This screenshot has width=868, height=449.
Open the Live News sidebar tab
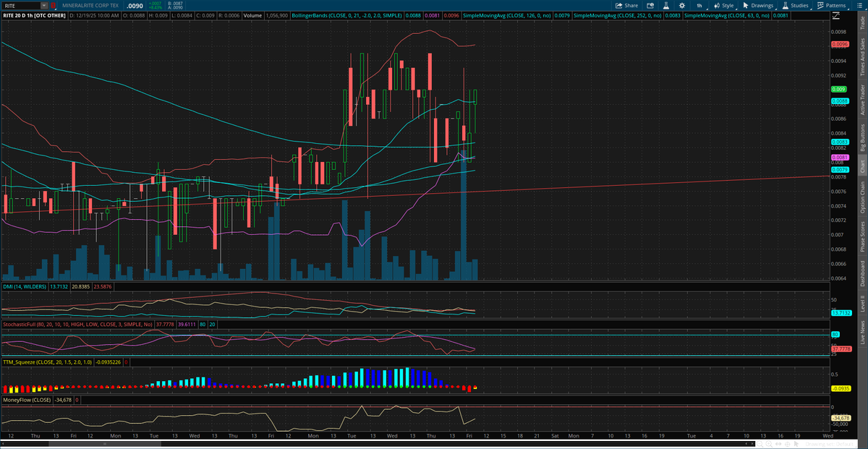pos(861,332)
